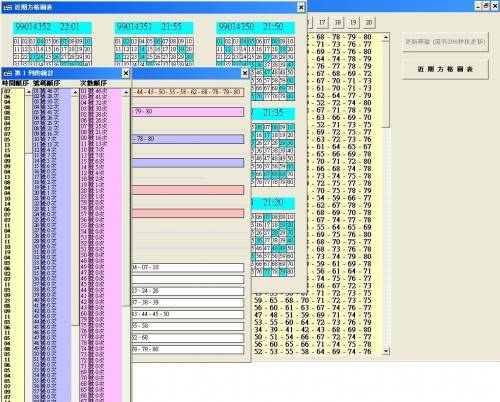This screenshot has width=500, height=402.
Task: Minimize the main background window
Action: pos(478,6)
